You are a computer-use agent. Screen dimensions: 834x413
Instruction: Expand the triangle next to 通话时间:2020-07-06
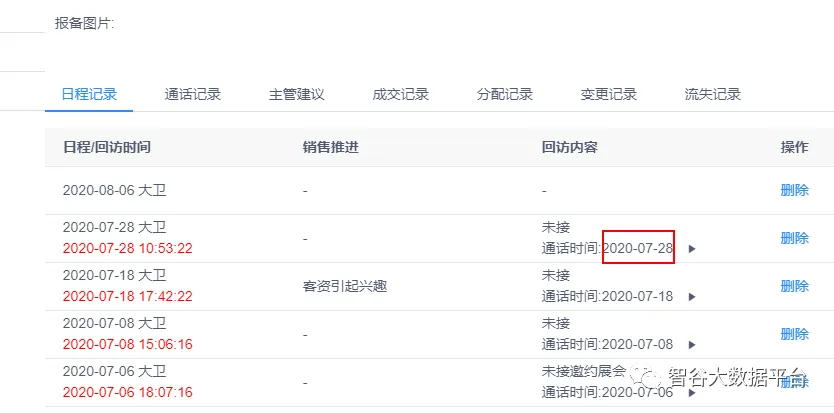(x=692, y=393)
